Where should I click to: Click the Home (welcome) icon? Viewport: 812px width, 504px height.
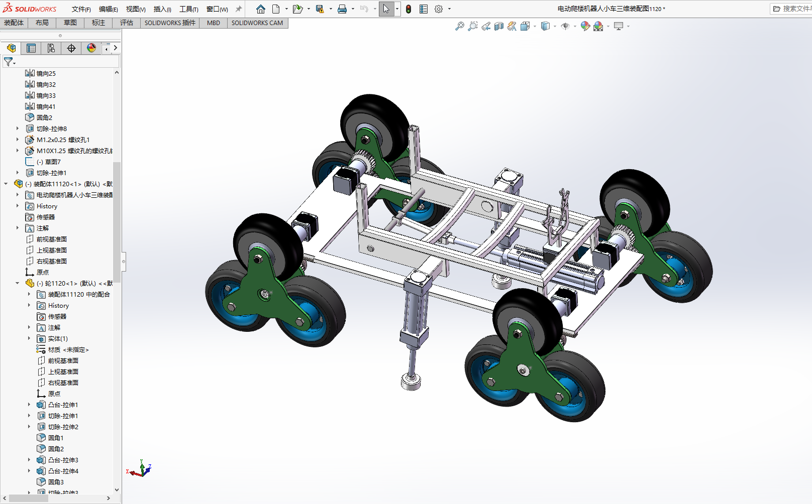click(260, 9)
